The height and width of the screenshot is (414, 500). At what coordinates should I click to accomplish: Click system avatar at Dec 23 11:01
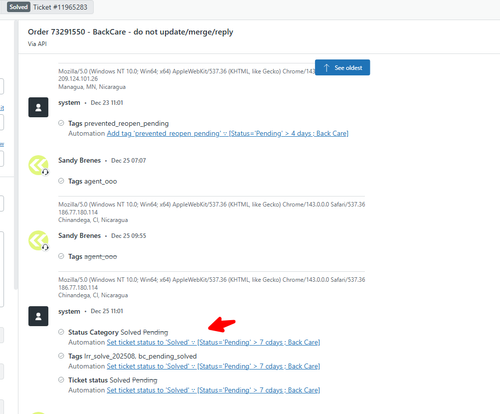(x=38, y=107)
